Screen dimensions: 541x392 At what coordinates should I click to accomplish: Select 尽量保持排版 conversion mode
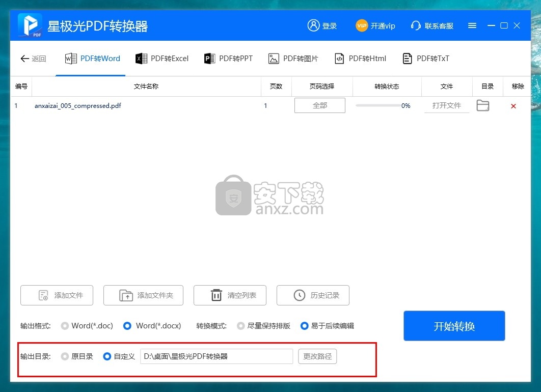point(240,326)
